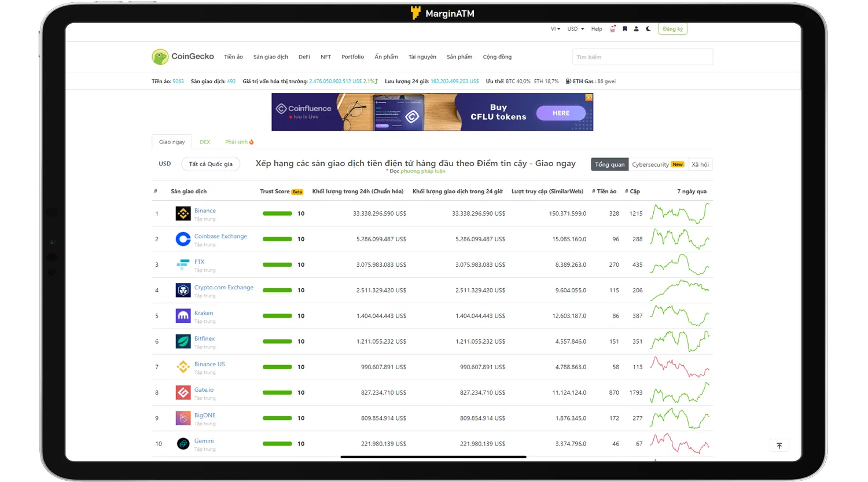The height and width of the screenshot is (482, 868).
Task: Open the Portfolio menu
Action: tap(352, 57)
